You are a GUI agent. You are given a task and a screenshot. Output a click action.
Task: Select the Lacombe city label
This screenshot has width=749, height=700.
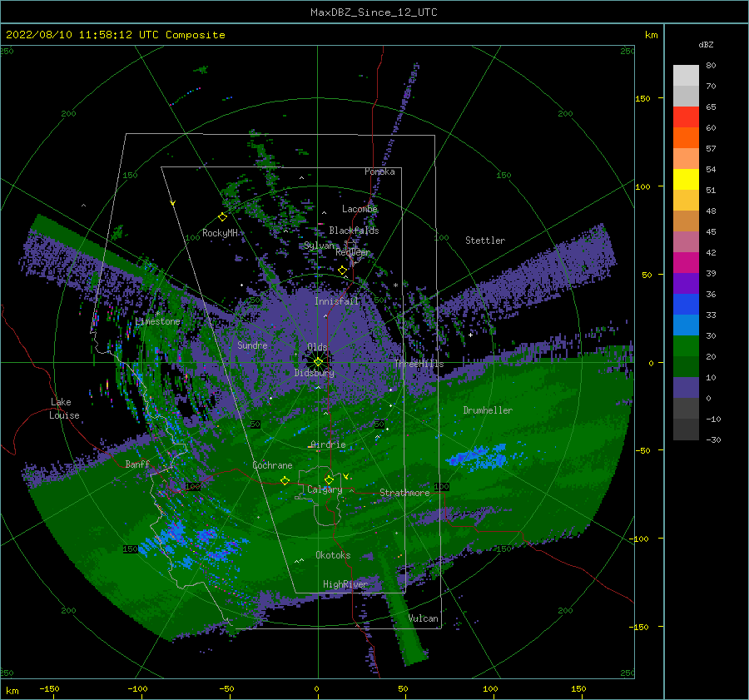point(360,209)
